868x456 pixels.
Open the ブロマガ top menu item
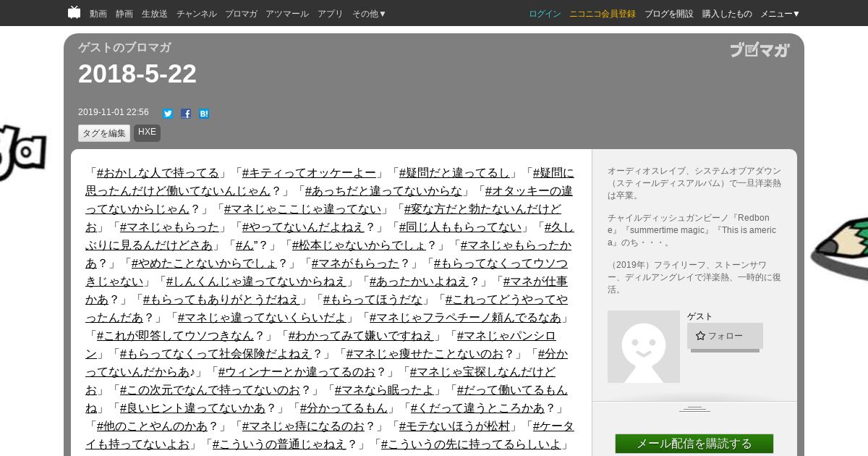241,14
